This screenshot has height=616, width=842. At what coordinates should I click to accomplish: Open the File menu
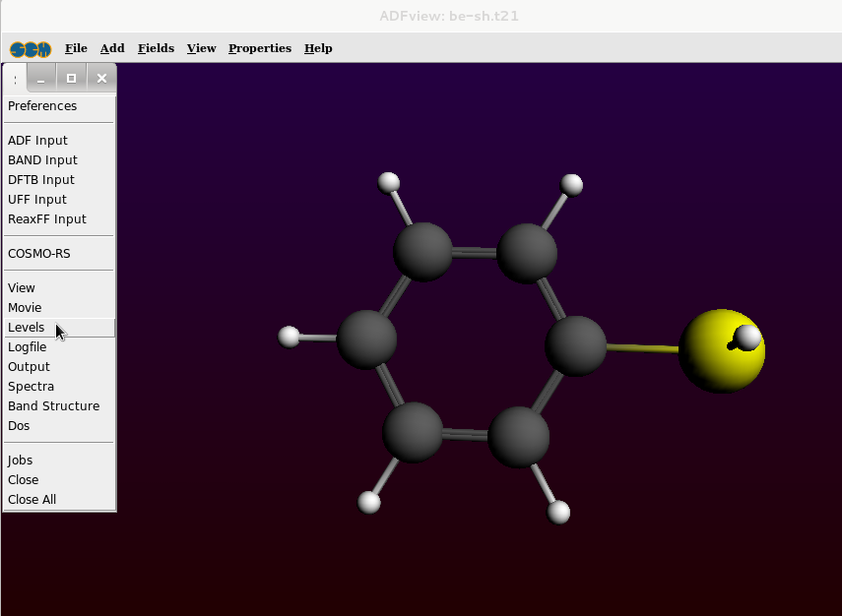(x=76, y=48)
